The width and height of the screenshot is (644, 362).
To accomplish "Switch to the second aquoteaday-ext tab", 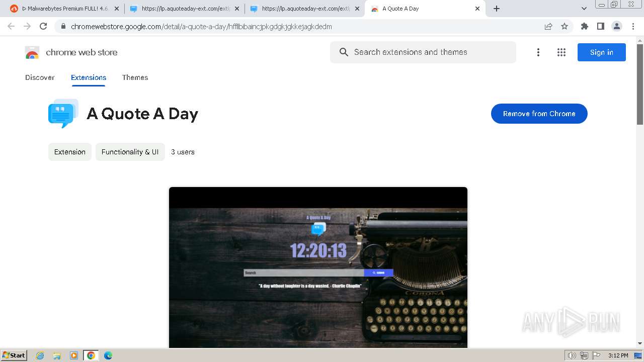I will click(305, 9).
